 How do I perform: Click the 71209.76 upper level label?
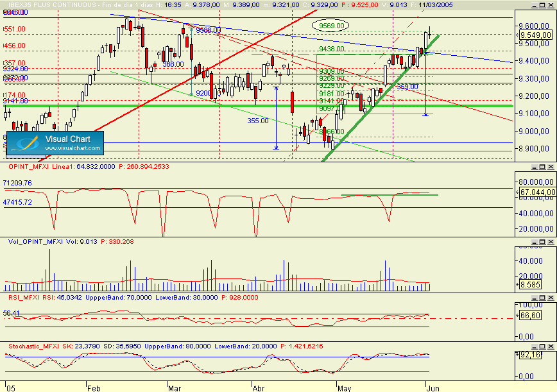(x=17, y=183)
